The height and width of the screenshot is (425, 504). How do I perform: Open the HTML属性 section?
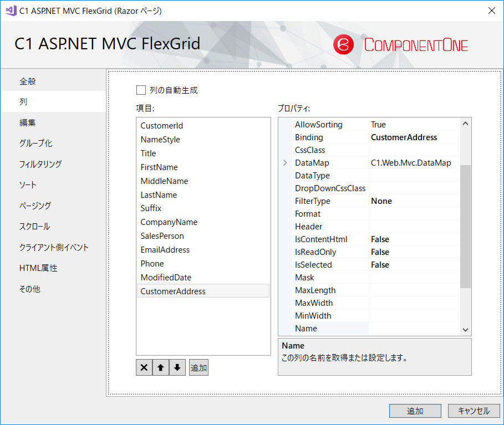pos(54,268)
